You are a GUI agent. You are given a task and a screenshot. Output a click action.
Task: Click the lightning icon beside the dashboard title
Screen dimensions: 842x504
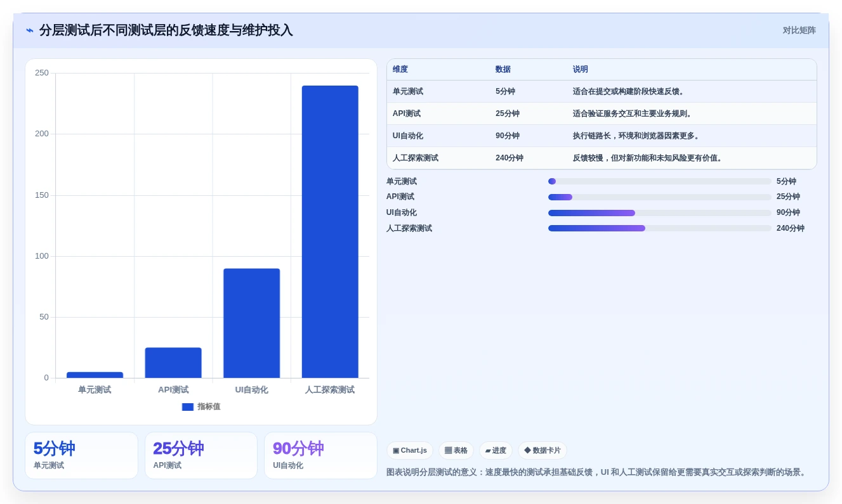point(30,30)
